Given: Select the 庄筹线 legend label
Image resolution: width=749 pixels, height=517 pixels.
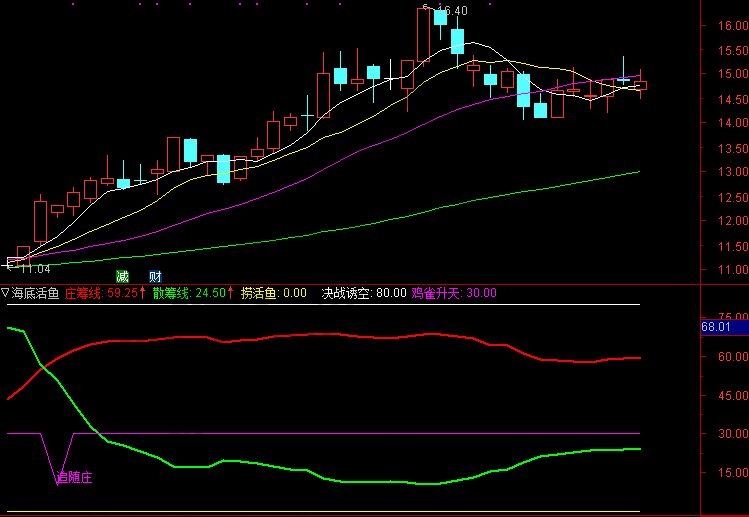Looking at the screenshot, I should pos(84,293).
